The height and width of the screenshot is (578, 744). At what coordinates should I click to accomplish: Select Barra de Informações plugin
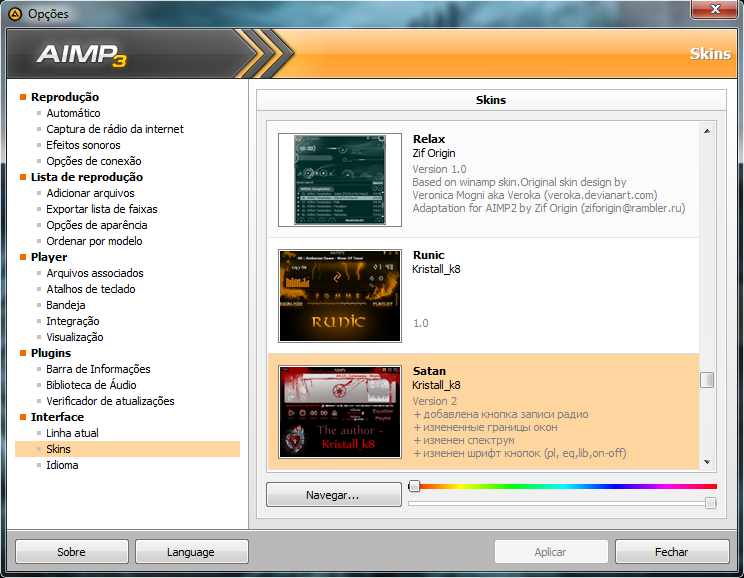(x=98, y=369)
